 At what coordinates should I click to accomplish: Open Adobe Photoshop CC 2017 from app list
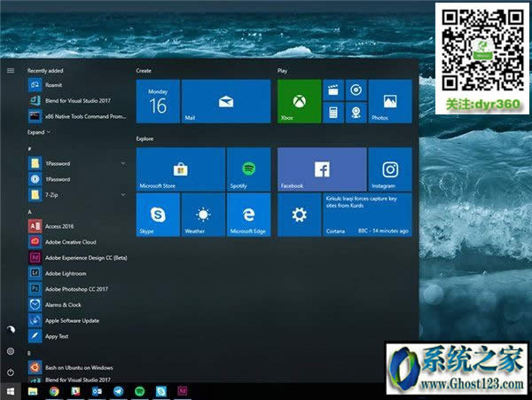[x=75, y=289]
